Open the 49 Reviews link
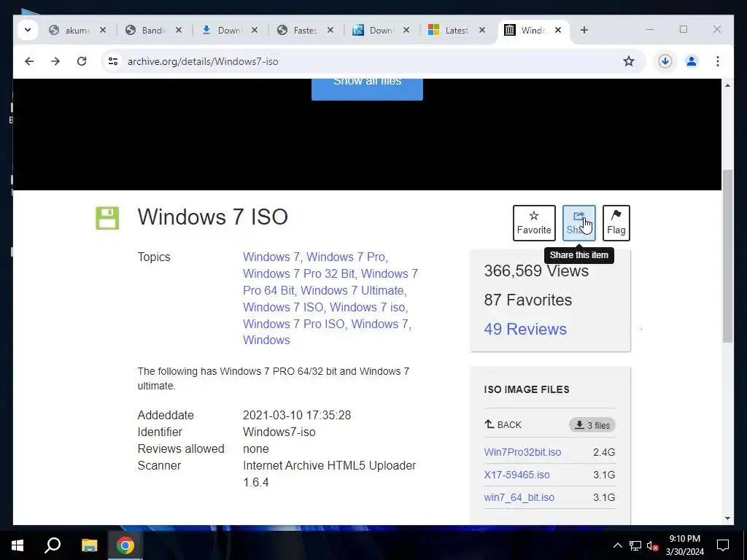Image resolution: width=747 pixels, height=560 pixels. [525, 329]
